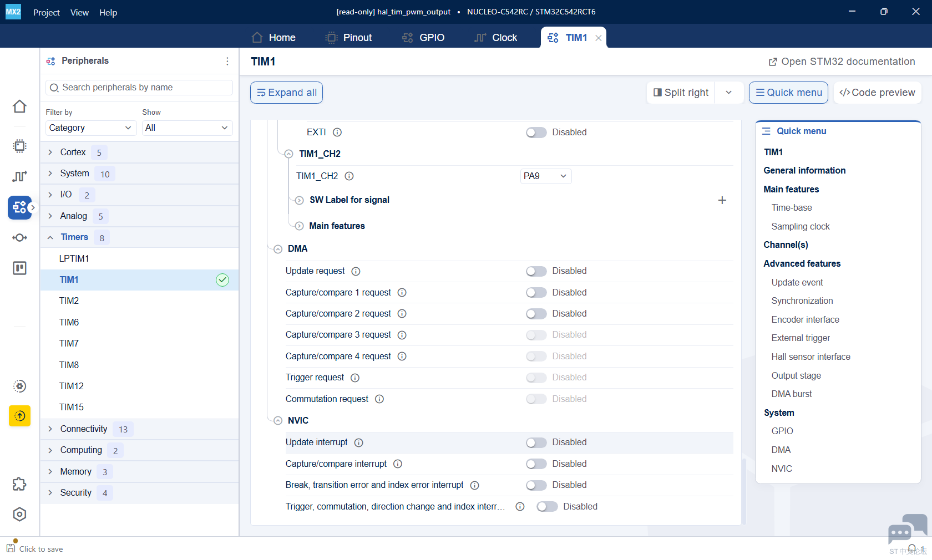Open the board panel icon in left sidebar
932x560 pixels.
point(19,268)
